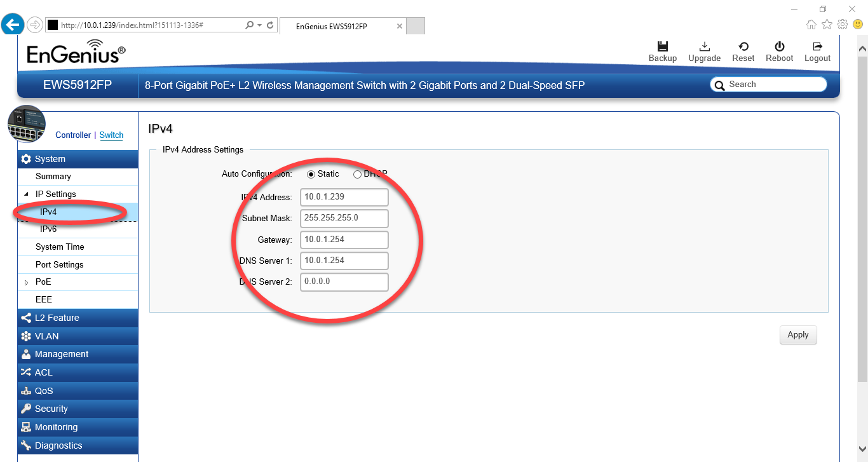Click the vertical scrollbar up arrow
868x462 pixels.
pos(862,48)
